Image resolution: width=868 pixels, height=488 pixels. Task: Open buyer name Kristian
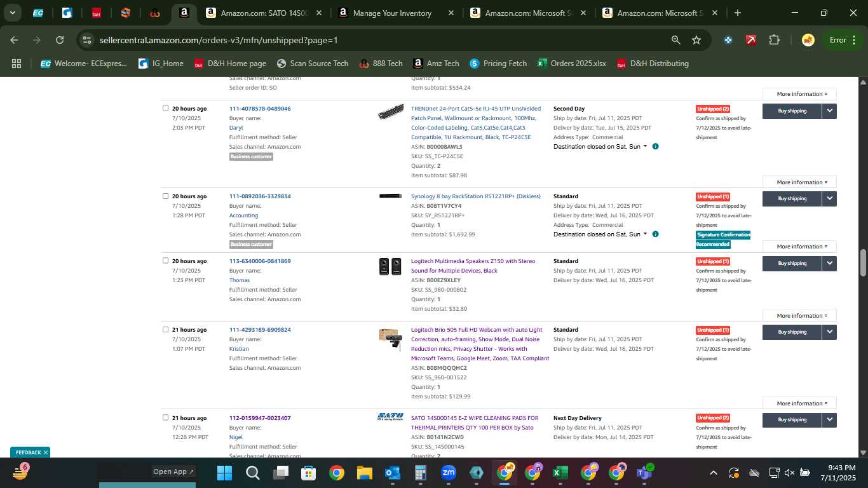click(x=239, y=349)
